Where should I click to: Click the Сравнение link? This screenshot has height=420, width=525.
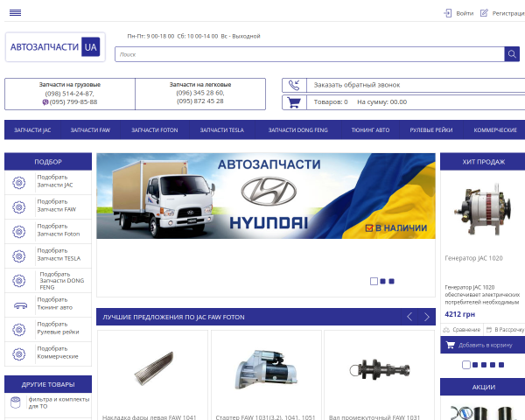coord(466,330)
